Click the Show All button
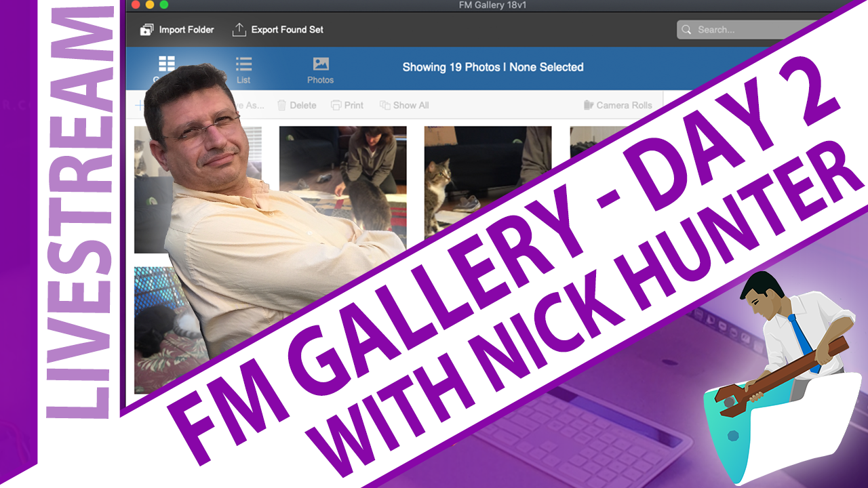The width and height of the screenshot is (868, 488). pyautogui.click(x=404, y=105)
